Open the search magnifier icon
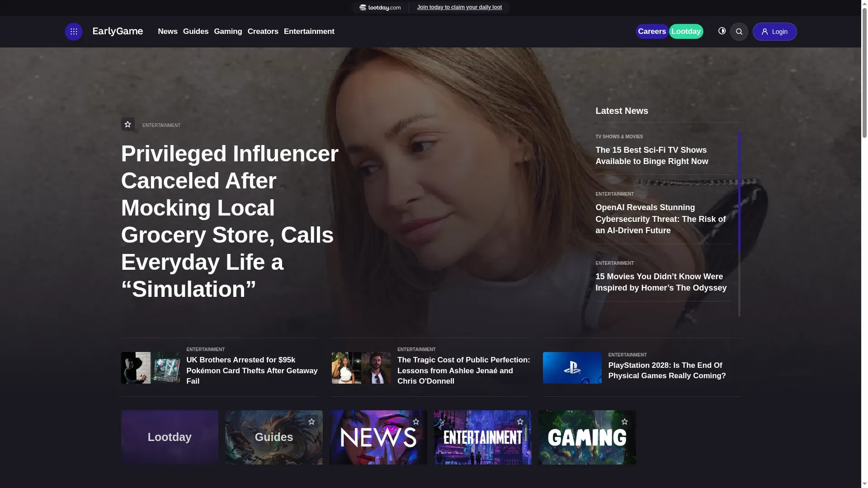The height and width of the screenshot is (488, 868). coord(739,32)
